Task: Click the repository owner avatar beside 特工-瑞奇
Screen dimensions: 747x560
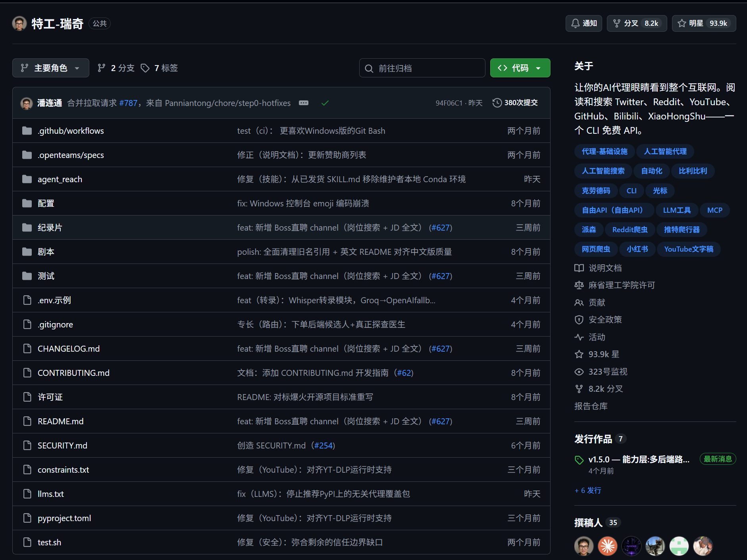Action: point(19,23)
